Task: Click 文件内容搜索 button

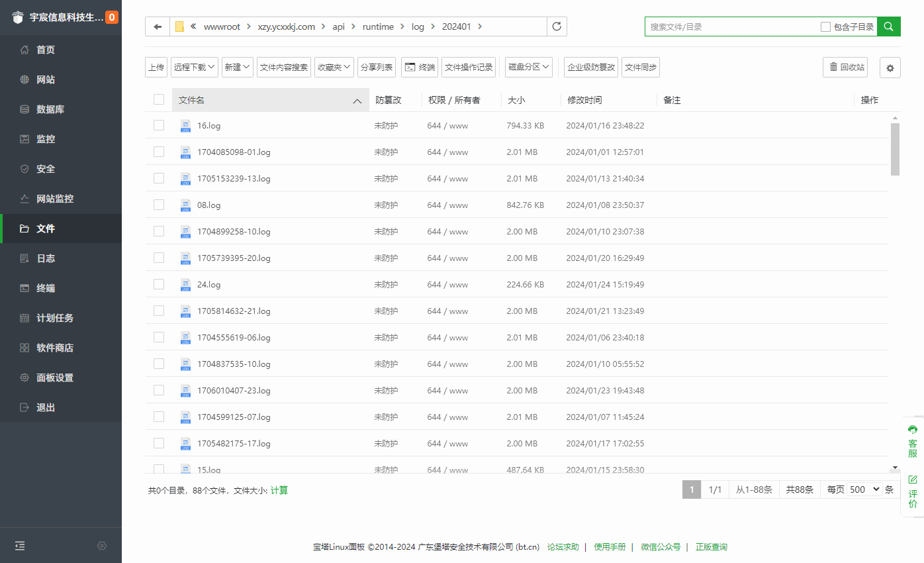Action: (x=284, y=67)
